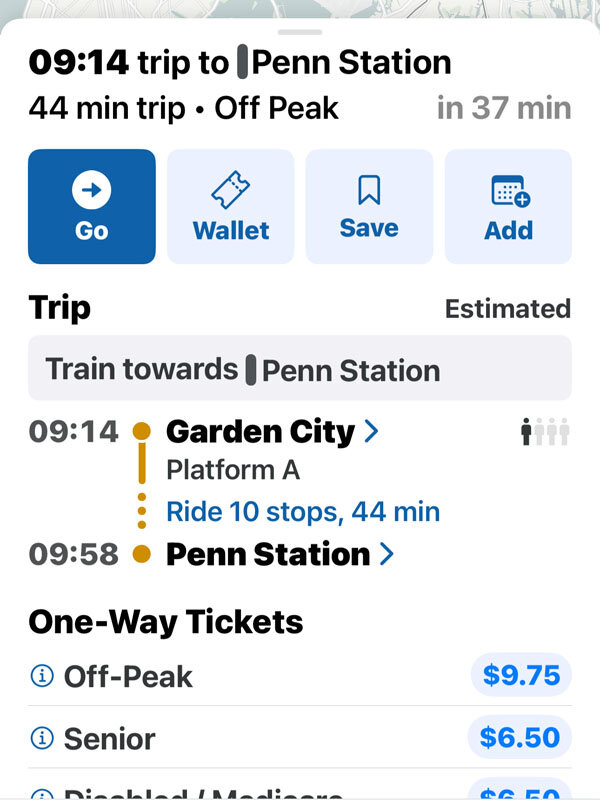Expand Penn Station details chevron

tap(387, 554)
